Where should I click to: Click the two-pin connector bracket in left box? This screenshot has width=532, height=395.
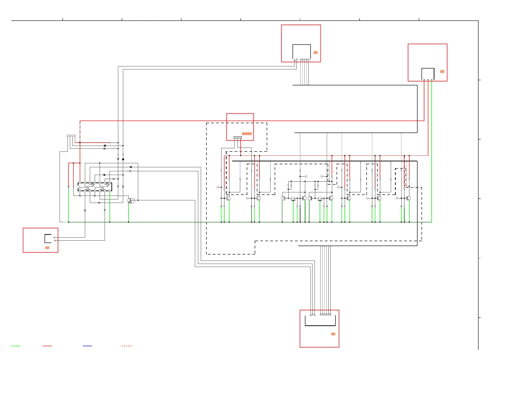pos(48,239)
